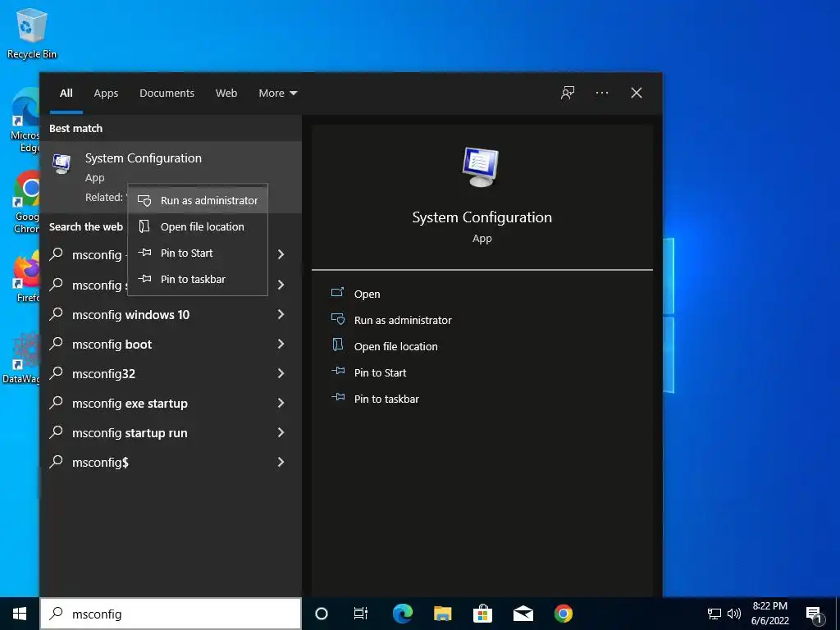The width and height of the screenshot is (840, 630).
Task: Open the Windows Start button
Action: coord(20,614)
